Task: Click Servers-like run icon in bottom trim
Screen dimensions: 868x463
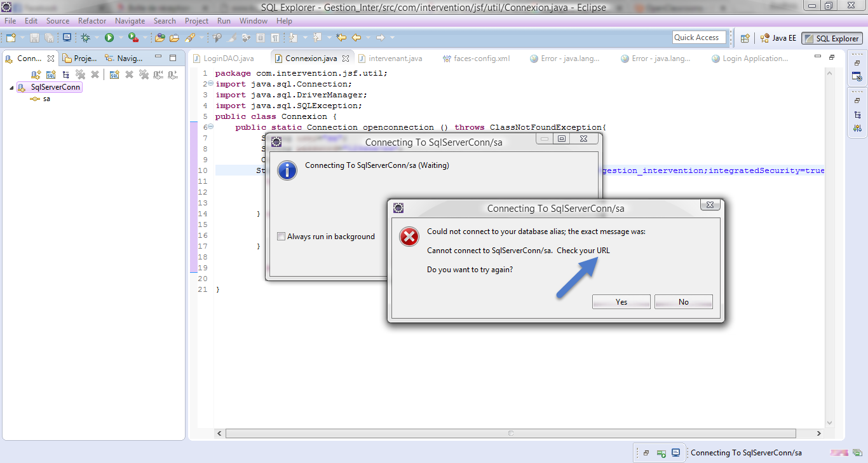Action: tap(661, 453)
